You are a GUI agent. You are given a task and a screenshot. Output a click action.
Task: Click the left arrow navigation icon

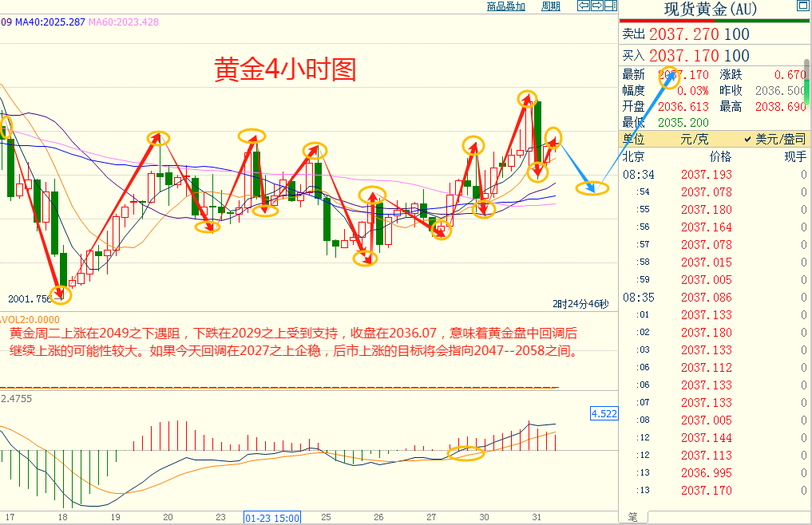[x=584, y=6]
